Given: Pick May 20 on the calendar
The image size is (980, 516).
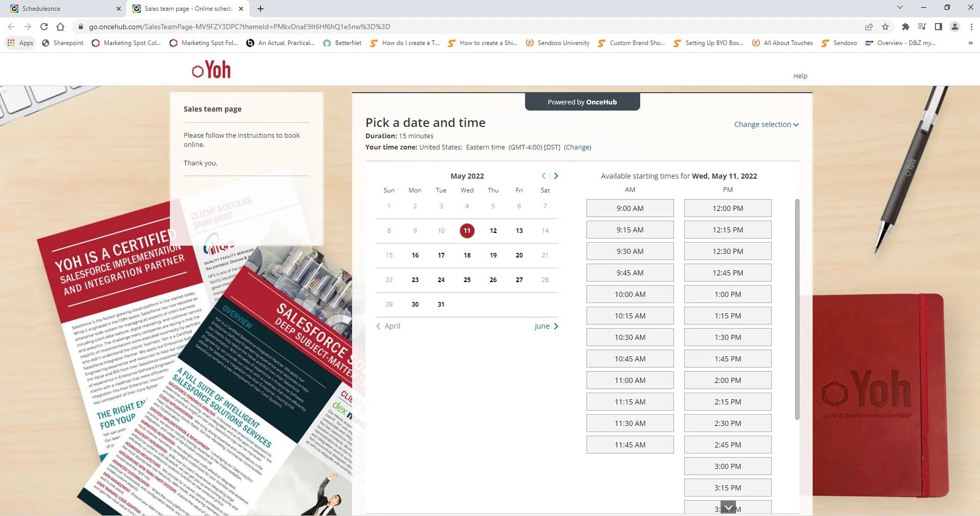Looking at the screenshot, I should point(519,255).
